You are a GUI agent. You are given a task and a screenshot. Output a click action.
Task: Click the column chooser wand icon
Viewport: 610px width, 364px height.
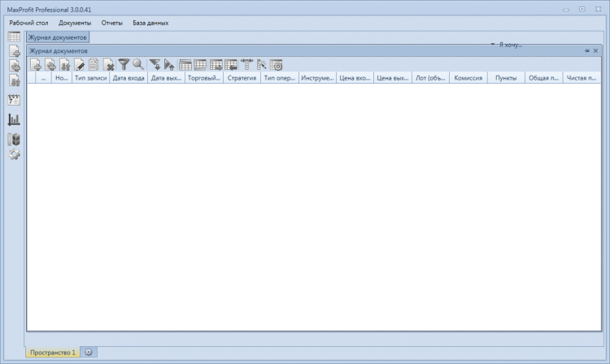[261, 65]
